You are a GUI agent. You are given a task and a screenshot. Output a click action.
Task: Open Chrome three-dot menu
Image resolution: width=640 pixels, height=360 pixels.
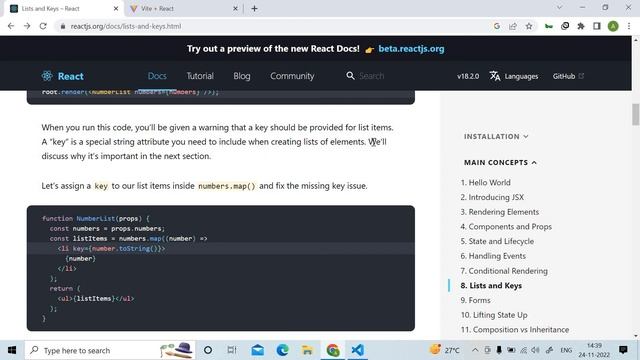point(629,26)
